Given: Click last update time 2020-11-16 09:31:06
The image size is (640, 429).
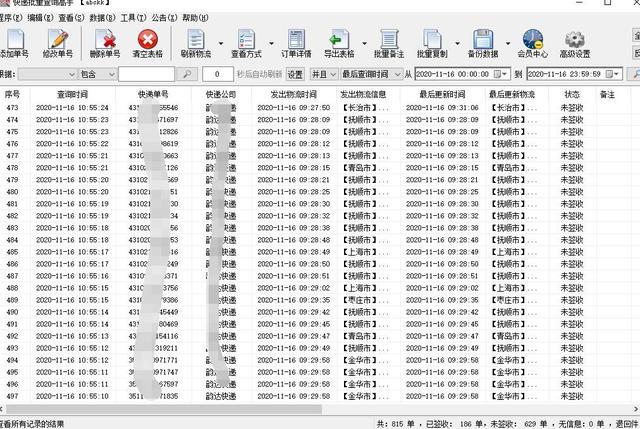Looking at the screenshot, I should point(442,108).
